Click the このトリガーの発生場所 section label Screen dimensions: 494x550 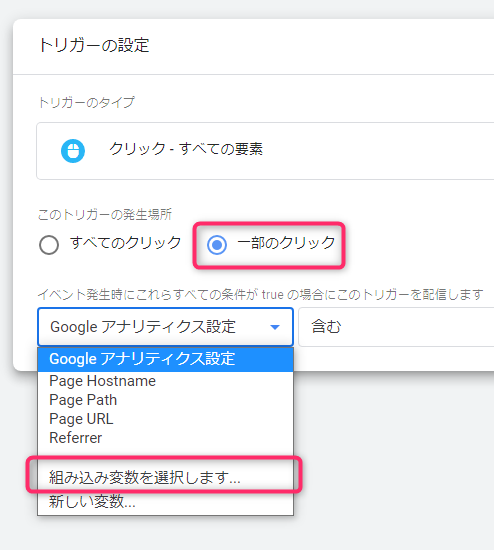click(x=105, y=214)
